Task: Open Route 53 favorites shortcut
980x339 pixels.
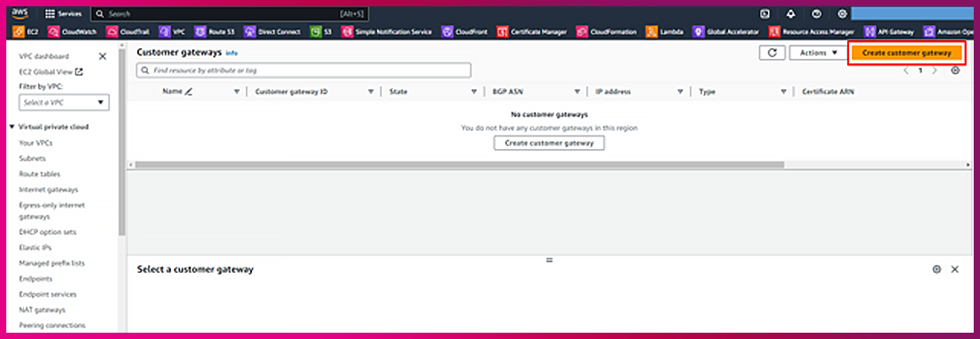Action: 215,32
